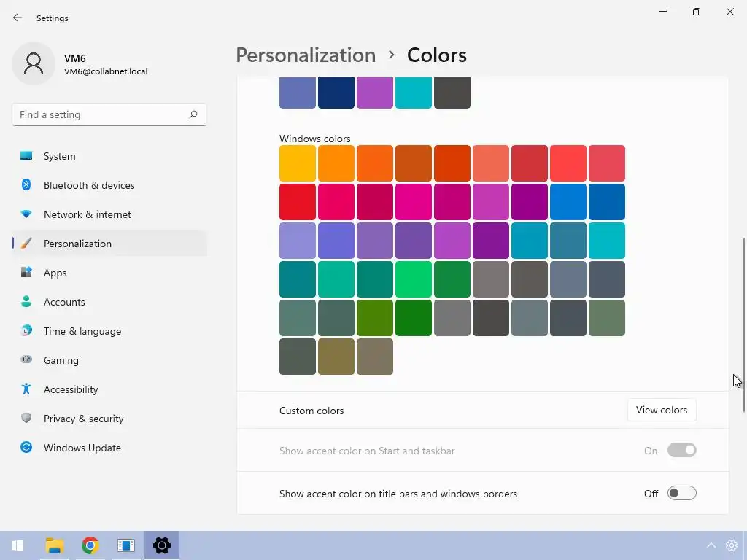
Task: Click the Privacy shield icon
Action: coord(26,418)
